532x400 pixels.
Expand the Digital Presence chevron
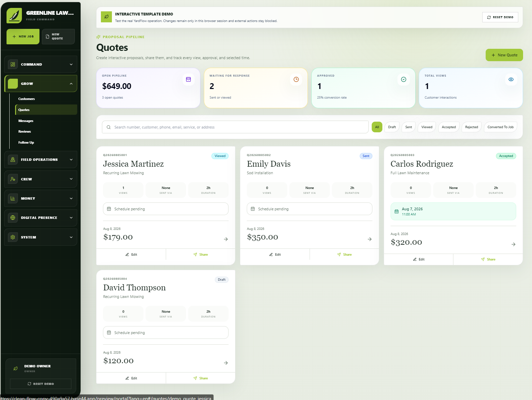(71, 218)
